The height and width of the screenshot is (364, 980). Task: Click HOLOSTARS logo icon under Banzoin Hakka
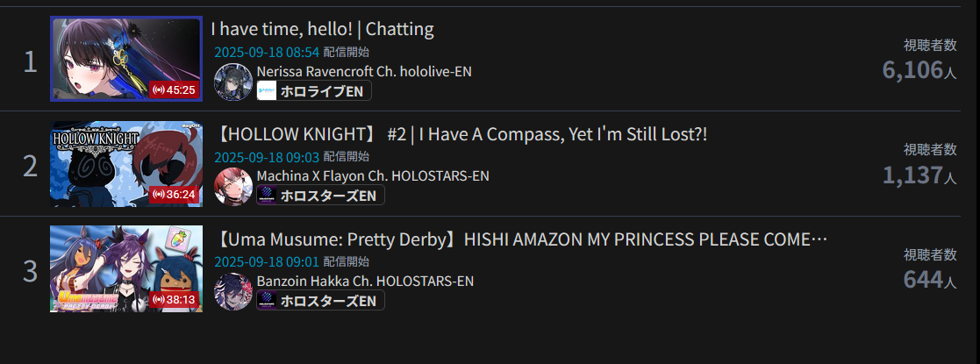pyautogui.click(x=267, y=300)
